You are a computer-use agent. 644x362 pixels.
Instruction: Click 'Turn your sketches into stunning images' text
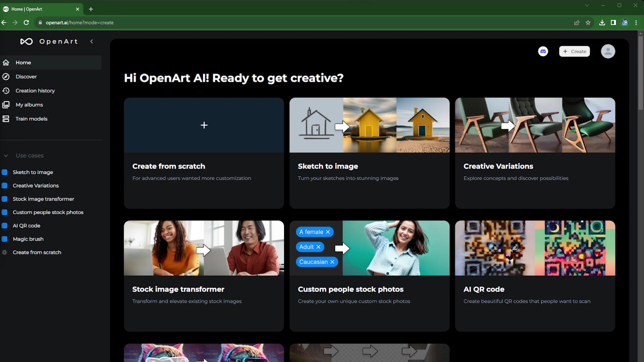pyautogui.click(x=348, y=178)
